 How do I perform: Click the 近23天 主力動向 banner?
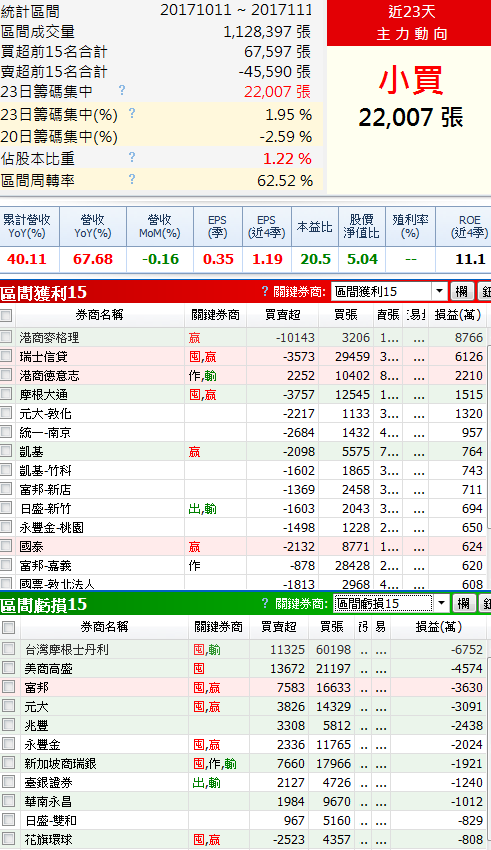411,23
